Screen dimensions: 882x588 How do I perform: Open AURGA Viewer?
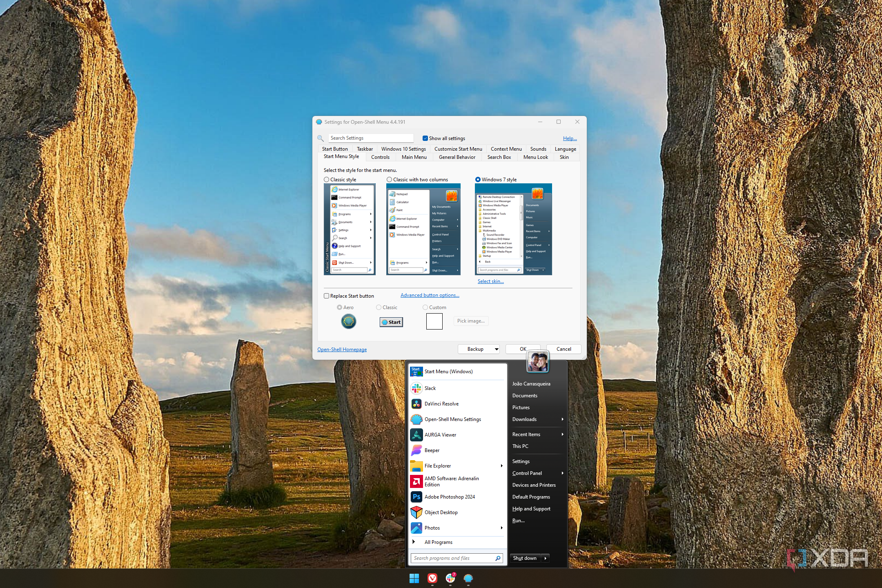(440, 434)
